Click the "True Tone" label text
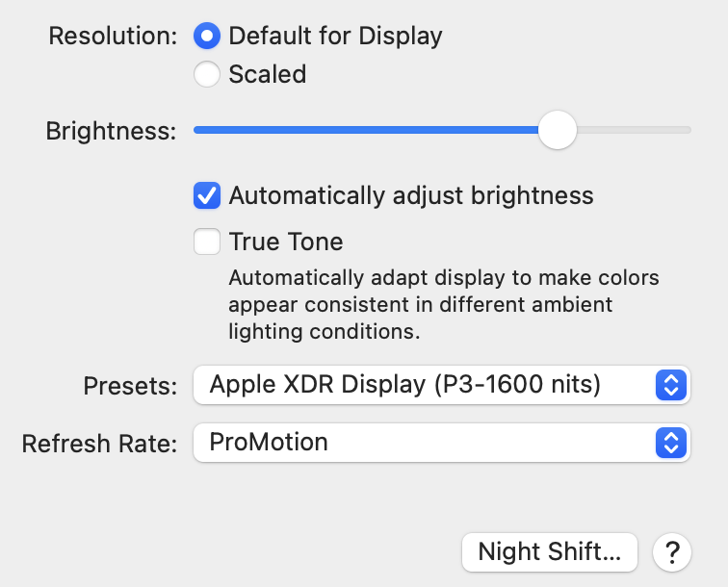 pyautogui.click(x=286, y=241)
